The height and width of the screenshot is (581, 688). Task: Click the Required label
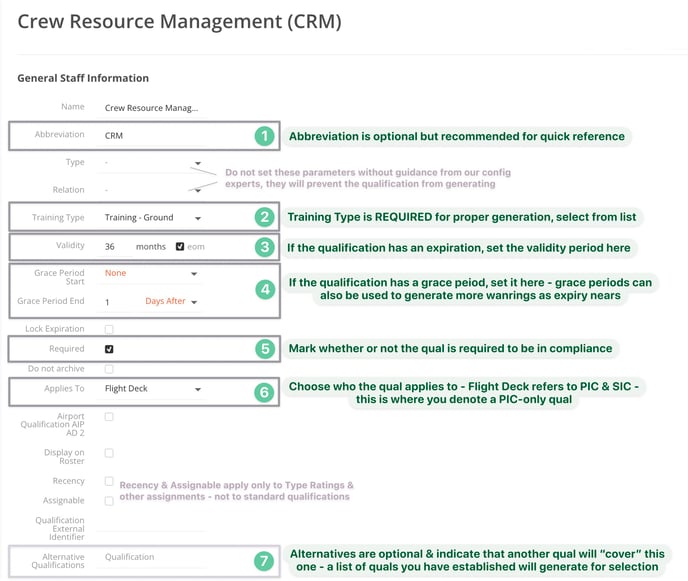tap(67, 349)
